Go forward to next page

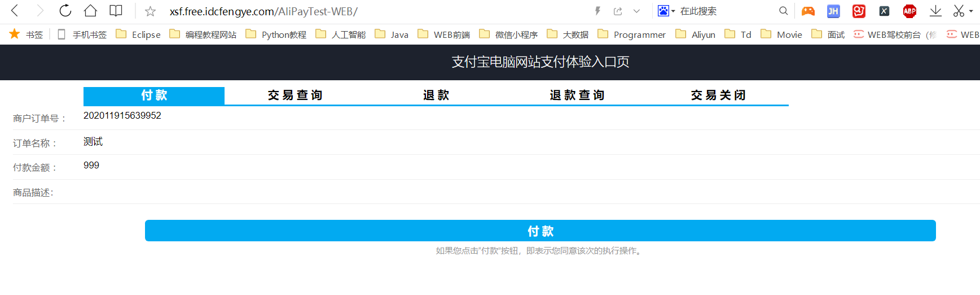coord(39,11)
